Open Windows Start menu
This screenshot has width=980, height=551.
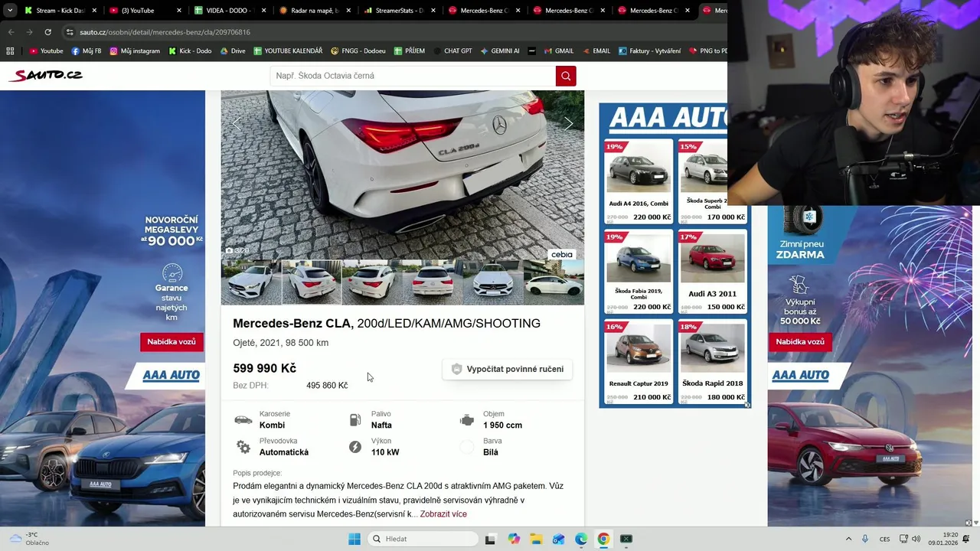coord(354,539)
